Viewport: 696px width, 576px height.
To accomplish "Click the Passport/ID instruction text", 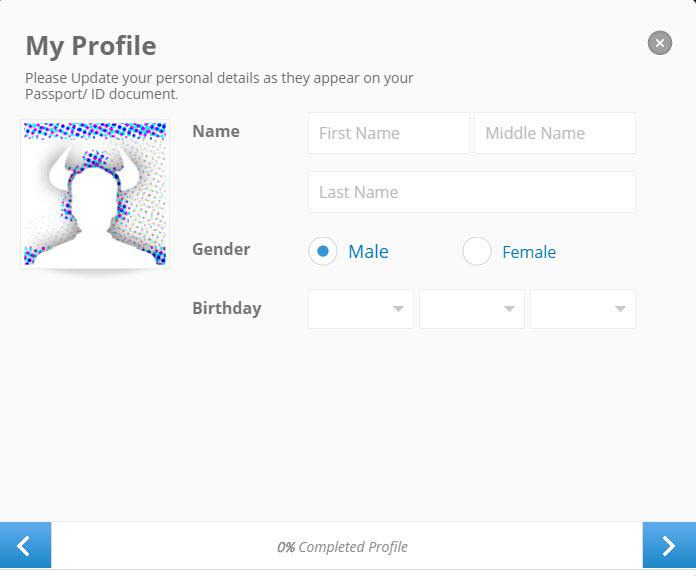I will tap(219, 86).
